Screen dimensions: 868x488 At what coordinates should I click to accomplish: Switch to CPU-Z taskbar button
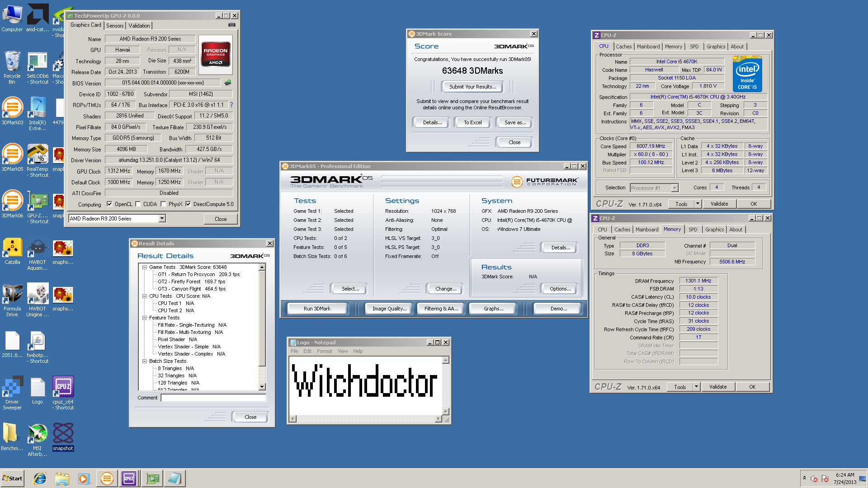[129, 479]
